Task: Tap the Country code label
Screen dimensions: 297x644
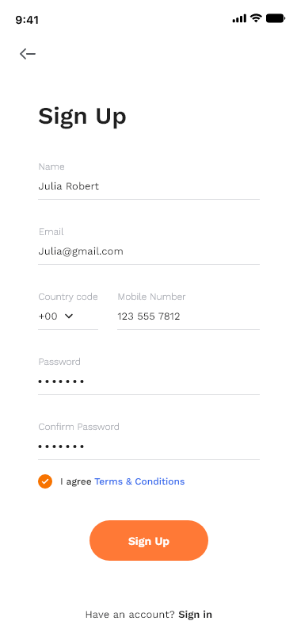Action: coord(68,297)
